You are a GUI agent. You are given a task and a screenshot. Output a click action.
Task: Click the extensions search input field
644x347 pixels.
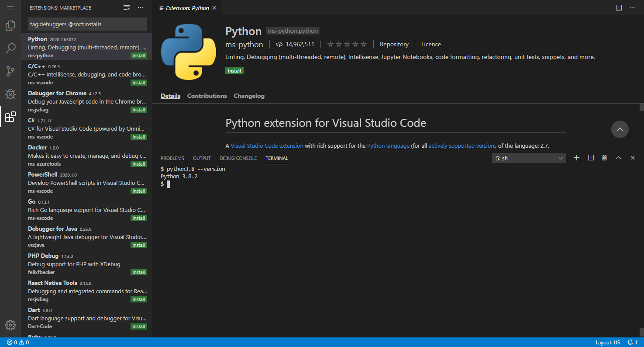tap(87, 24)
